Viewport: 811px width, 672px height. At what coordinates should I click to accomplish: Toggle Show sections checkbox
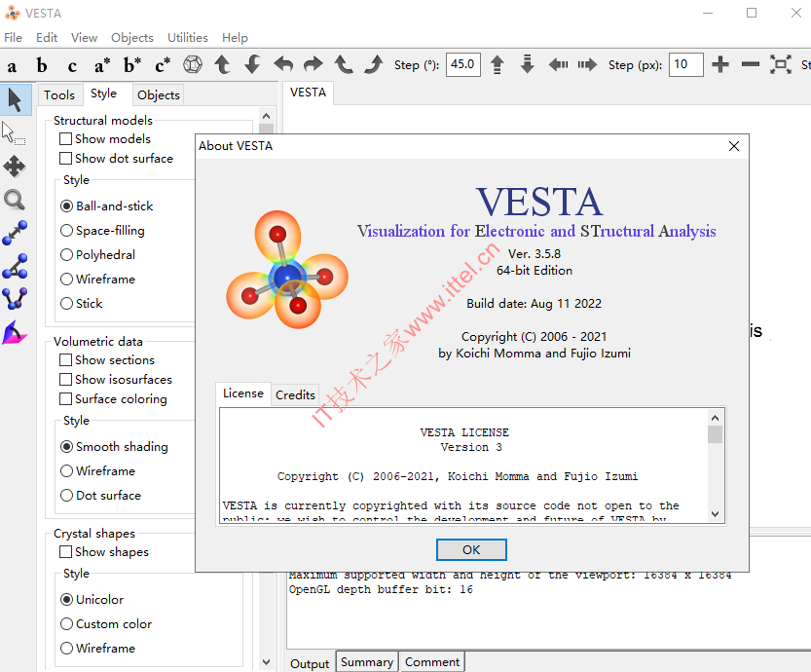click(x=65, y=360)
